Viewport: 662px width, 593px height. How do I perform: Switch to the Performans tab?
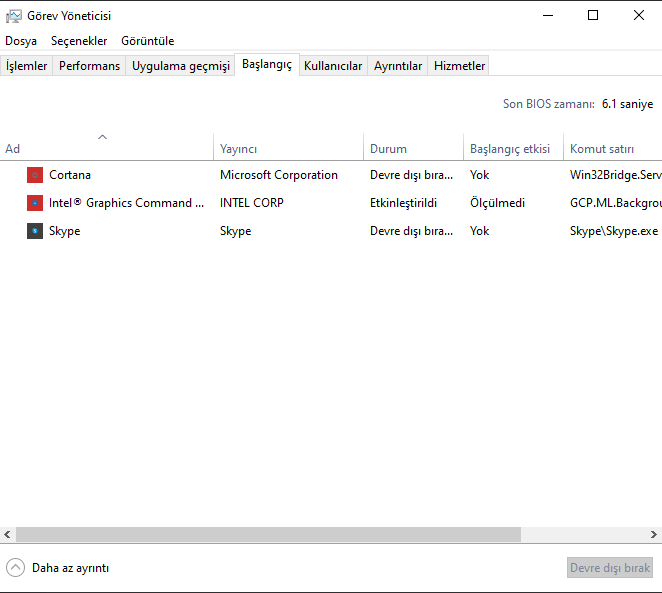click(x=89, y=66)
